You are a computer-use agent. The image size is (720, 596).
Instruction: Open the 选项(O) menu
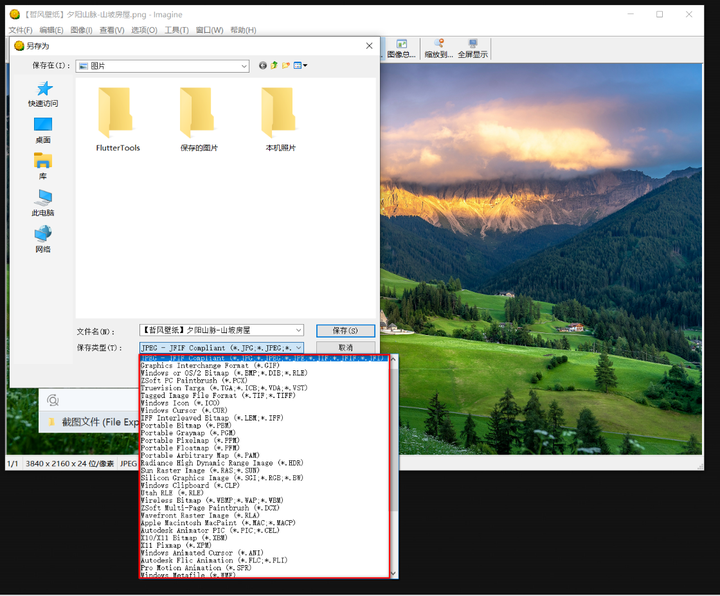(144, 30)
